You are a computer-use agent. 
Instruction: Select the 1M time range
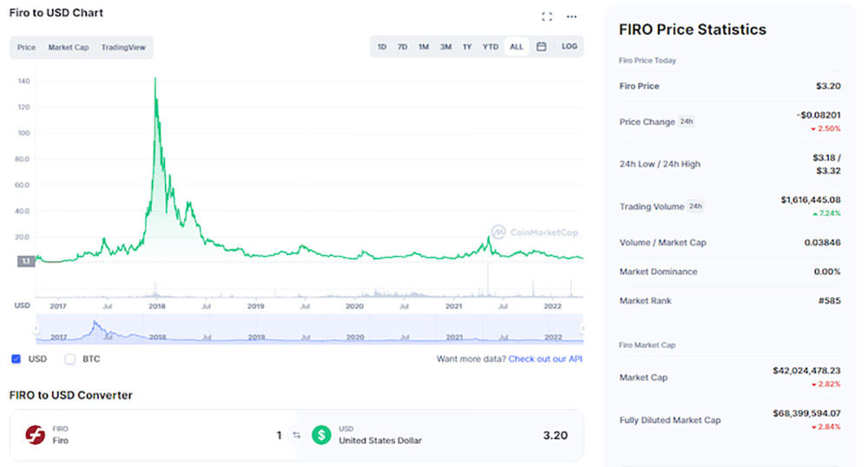point(424,47)
